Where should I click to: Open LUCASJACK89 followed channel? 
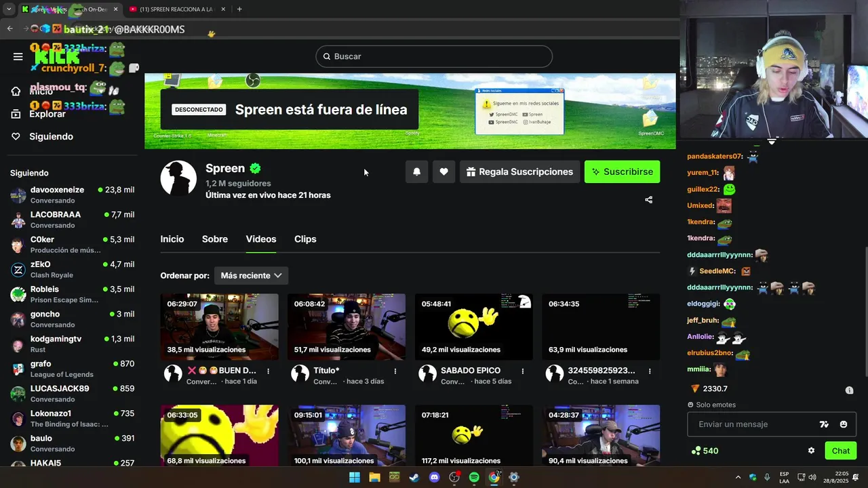pyautogui.click(x=72, y=394)
